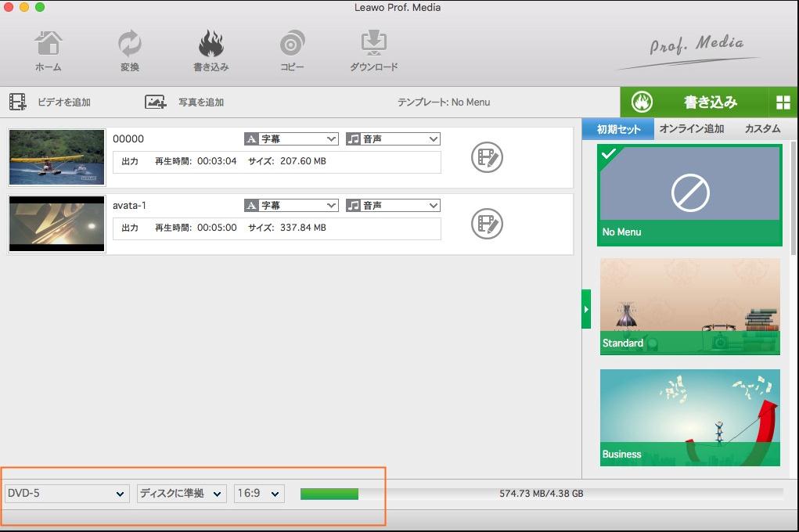799x532 pixels.
Task: Edit the avata-1 video with edit icon
Action: pyautogui.click(x=487, y=224)
